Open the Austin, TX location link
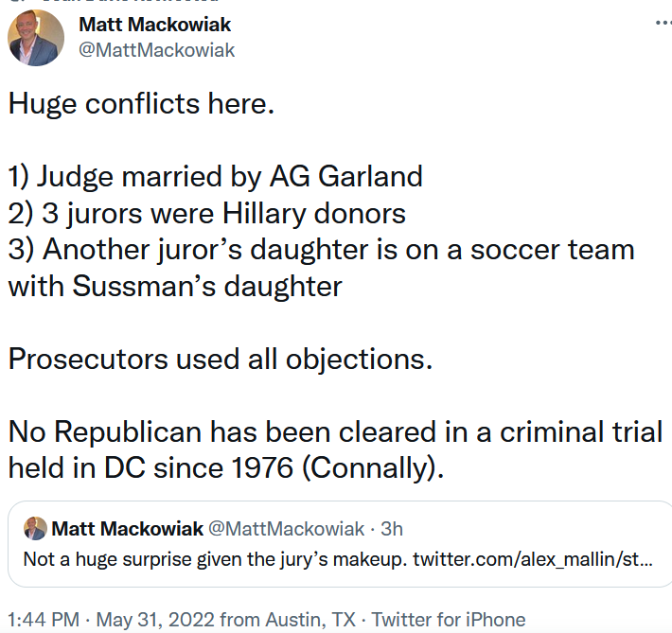Image resolution: width=672 pixels, height=633 pixels. pyautogui.click(x=310, y=620)
